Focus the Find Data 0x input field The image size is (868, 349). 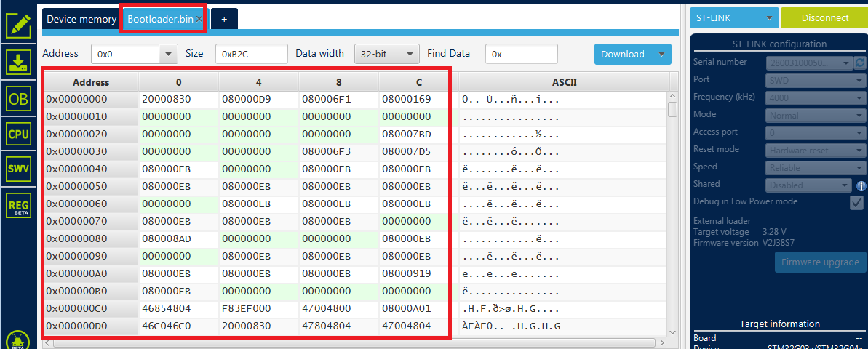(x=522, y=55)
